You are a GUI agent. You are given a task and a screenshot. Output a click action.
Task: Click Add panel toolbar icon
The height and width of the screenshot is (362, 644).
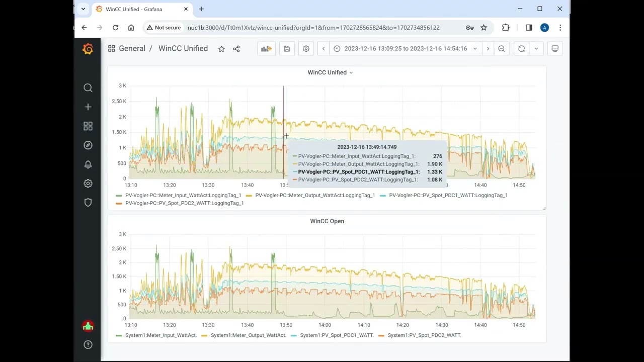coord(266,49)
